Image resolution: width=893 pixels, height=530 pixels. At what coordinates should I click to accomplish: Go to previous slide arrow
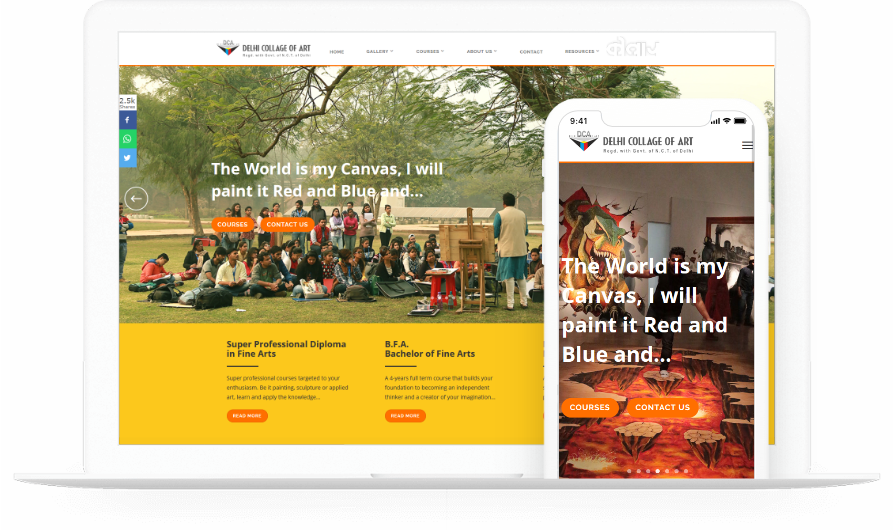coord(136,199)
